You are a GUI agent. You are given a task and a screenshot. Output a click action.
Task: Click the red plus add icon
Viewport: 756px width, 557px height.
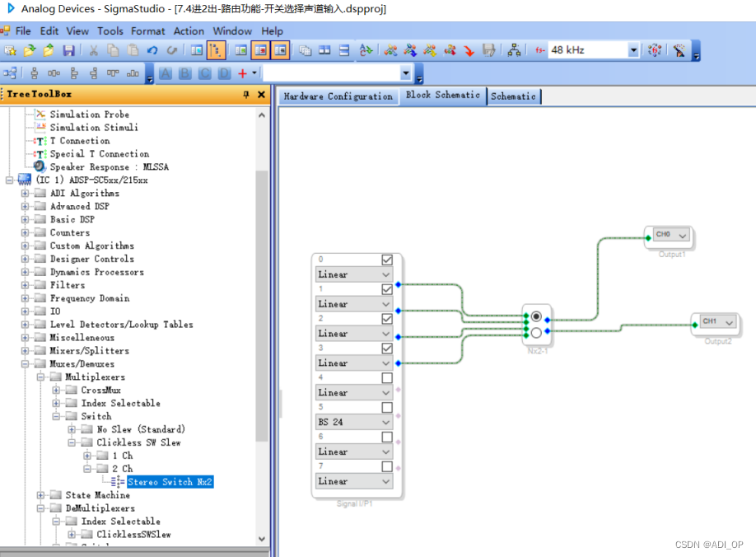(242, 73)
